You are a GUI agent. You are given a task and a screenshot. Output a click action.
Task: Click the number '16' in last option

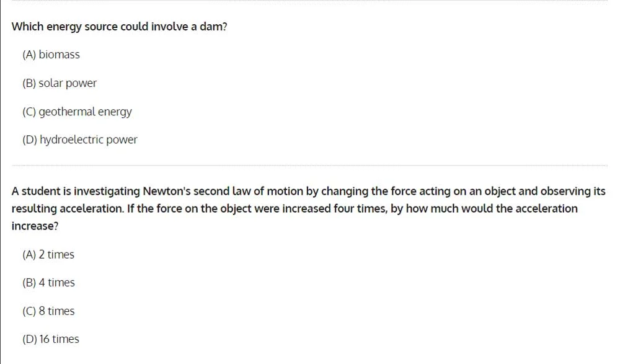[x=44, y=339]
